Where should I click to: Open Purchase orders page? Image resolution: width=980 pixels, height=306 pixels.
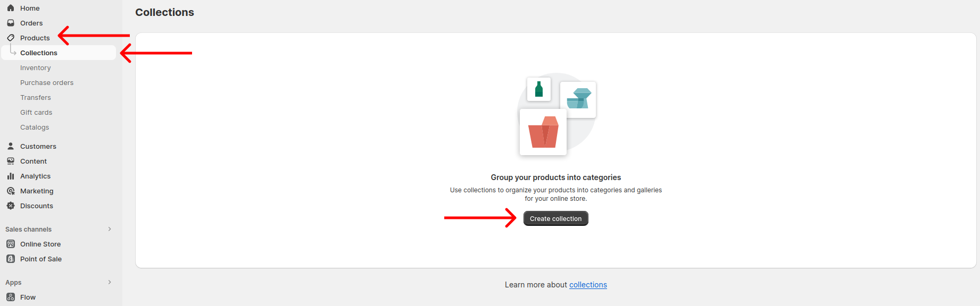coord(47,82)
